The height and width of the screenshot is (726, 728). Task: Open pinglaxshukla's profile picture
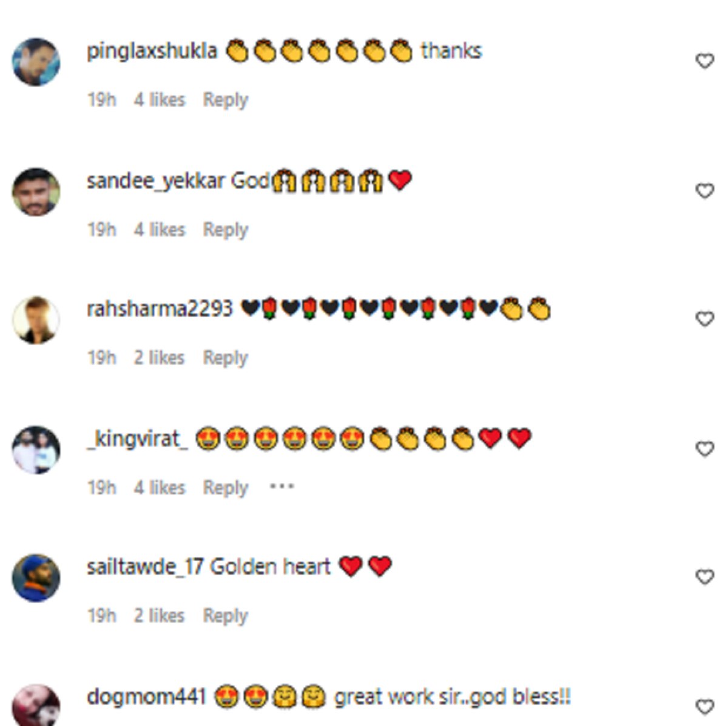(36, 62)
